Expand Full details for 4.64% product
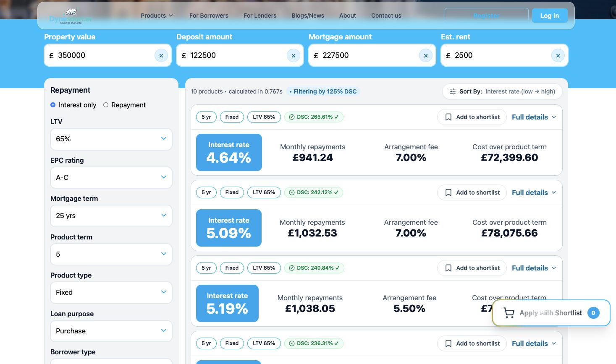 (x=534, y=117)
